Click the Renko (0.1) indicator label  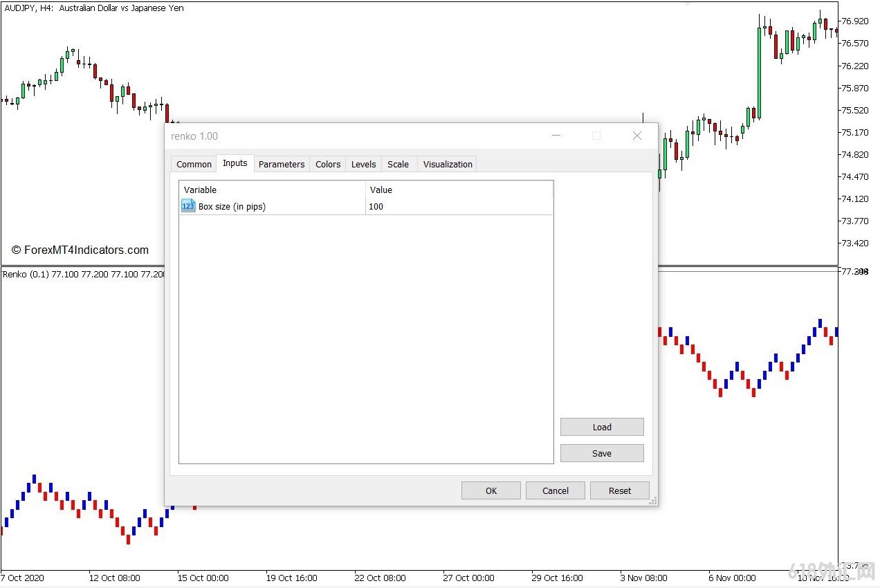[83, 274]
